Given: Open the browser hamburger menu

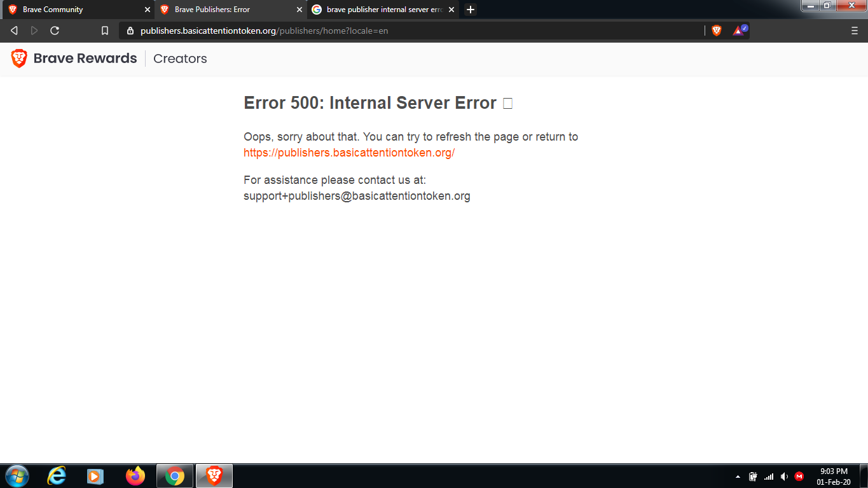Looking at the screenshot, I should (x=855, y=31).
